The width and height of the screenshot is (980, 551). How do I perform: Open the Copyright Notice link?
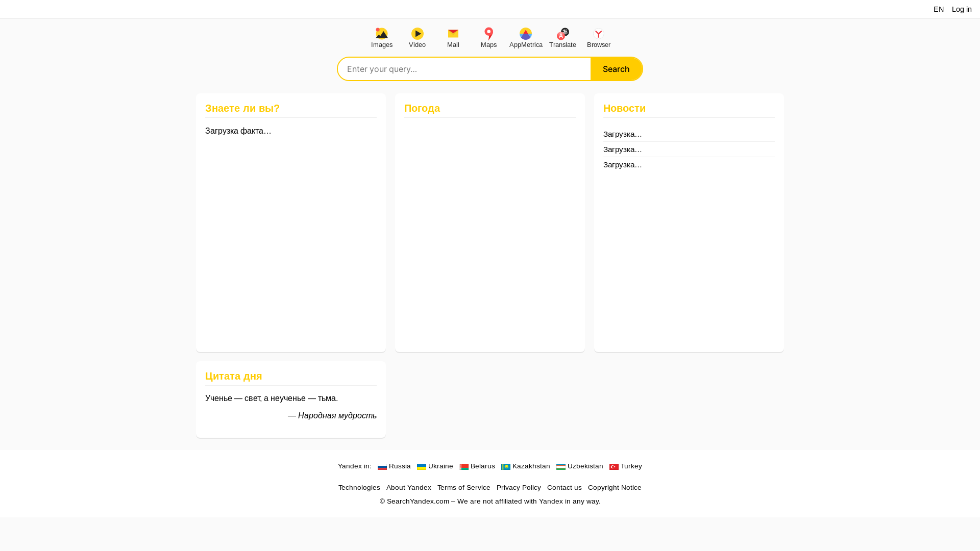[x=615, y=488]
